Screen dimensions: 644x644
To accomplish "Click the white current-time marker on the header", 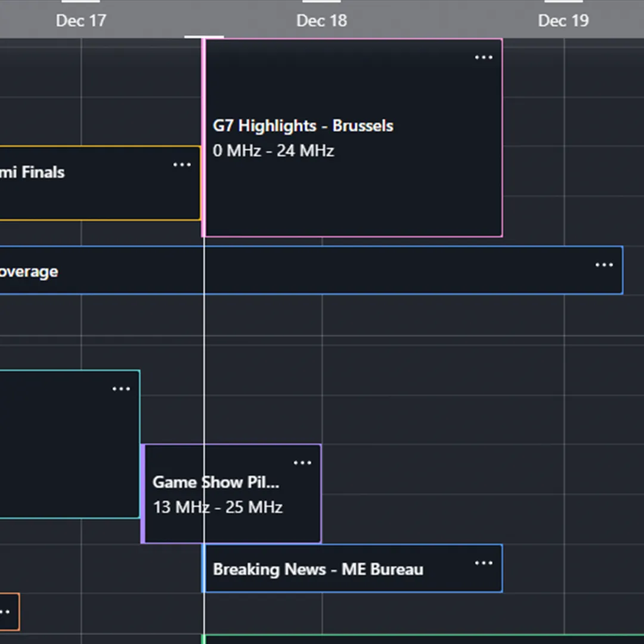I will point(204,37).
